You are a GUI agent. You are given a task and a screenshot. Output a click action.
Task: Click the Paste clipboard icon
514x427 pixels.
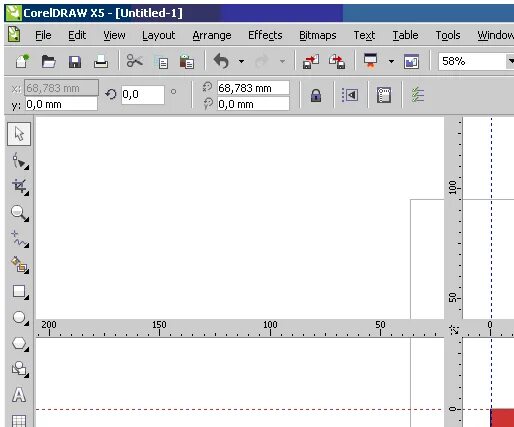(187, 62)
